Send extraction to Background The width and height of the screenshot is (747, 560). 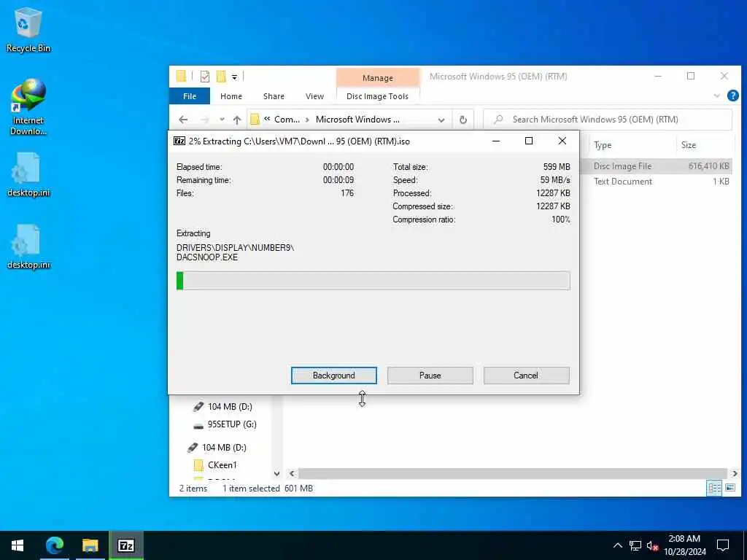point(334,376)
